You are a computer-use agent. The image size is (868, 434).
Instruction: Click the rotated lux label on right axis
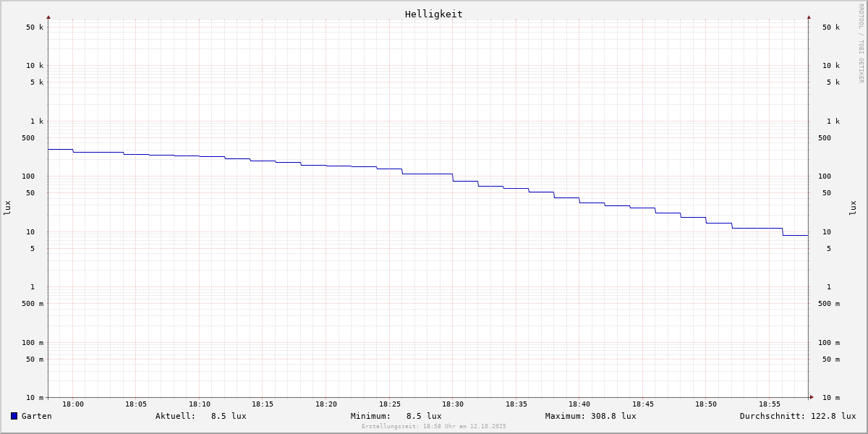pyautogui.click(x=853, y=208)
